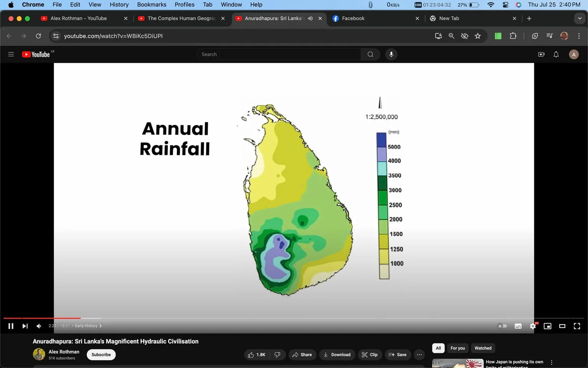This screenshot has width=588, height=368.
Task: Open Extensions puzzle menu
Action: tap(513, 36)
